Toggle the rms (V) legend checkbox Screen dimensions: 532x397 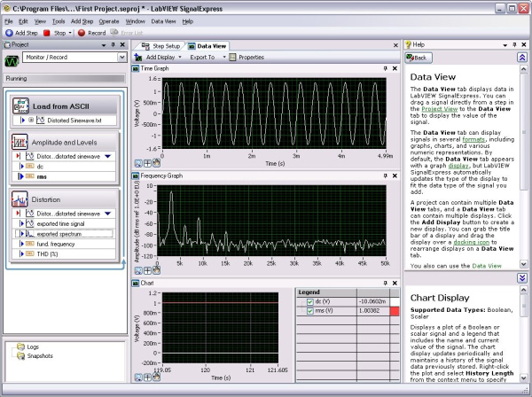point(309,311)
